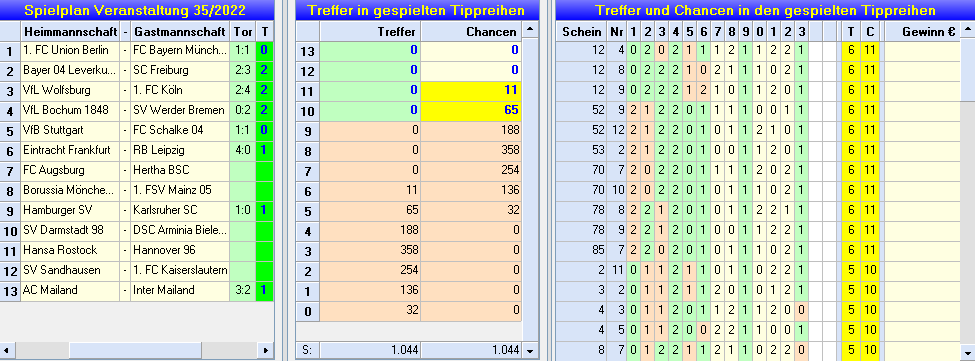975x361 pixels.
Task: Select the Heimmannschaft column header
Action: pyautogui.click(x=70, y=32)
